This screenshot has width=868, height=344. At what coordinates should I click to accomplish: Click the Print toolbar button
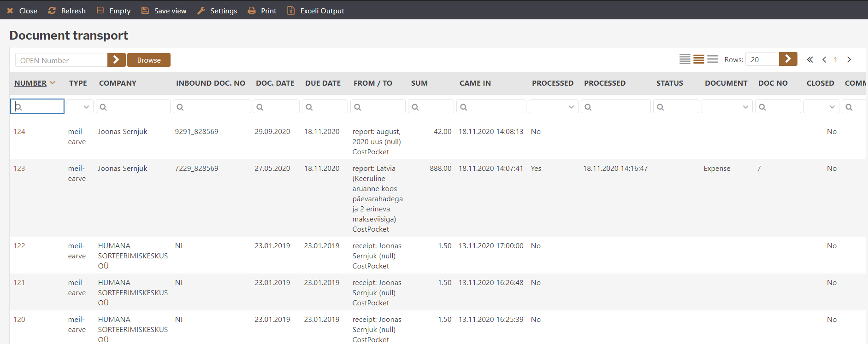click(x=262, y=11)
